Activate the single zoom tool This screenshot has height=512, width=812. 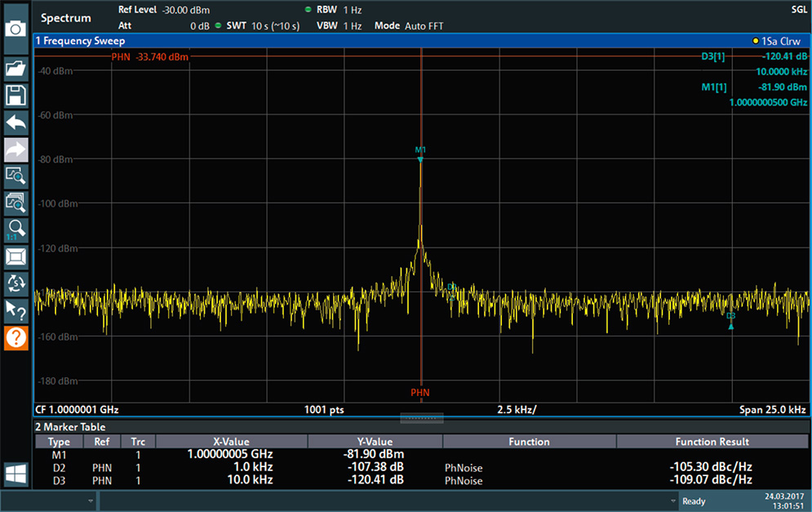point(16,175)
